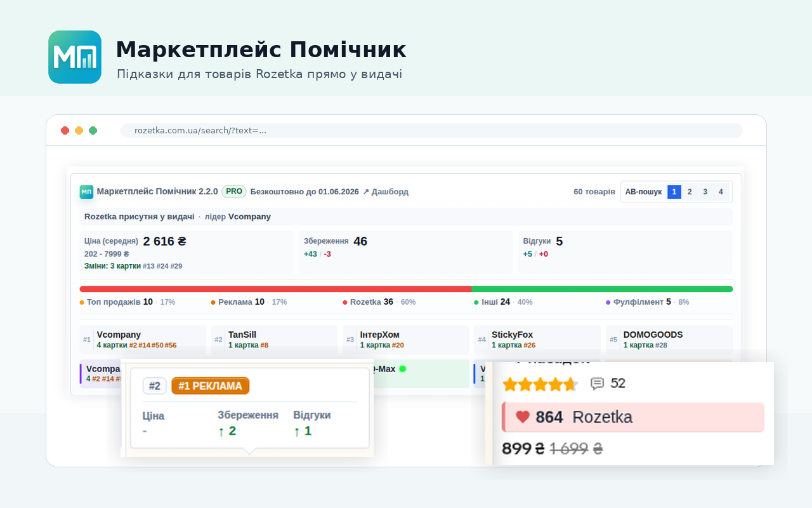Click the Ціна (середня) 2 616 ₴ value
This screenshot has height=508, width=812.
(164, 241)
